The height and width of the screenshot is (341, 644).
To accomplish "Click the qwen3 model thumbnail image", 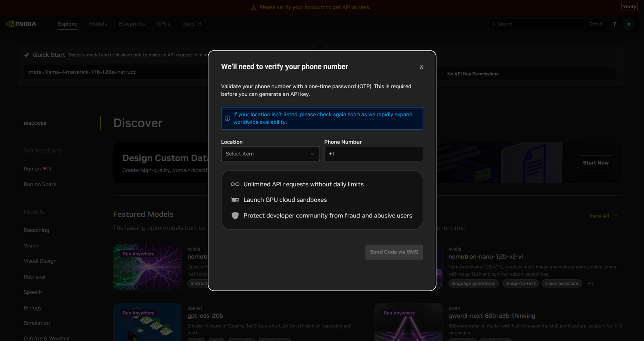I will click(408, 322).
